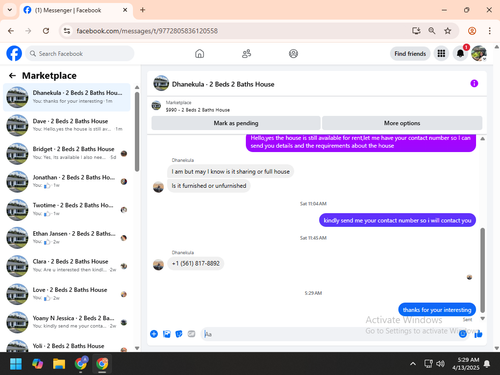The height and width of the screenshot is (375, 500).
Task: Click the Search Facebook field
Action: (x=80, y=53)
